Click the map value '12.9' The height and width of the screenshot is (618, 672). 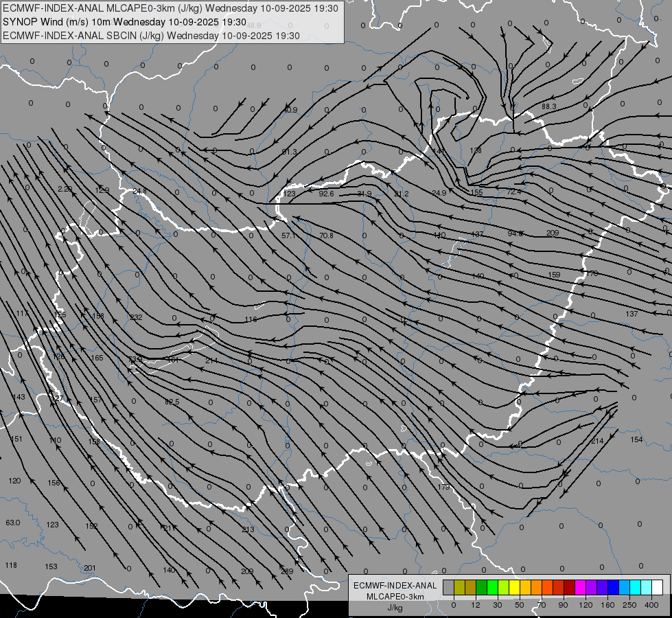pyautogui.click(x=102, y=190)
